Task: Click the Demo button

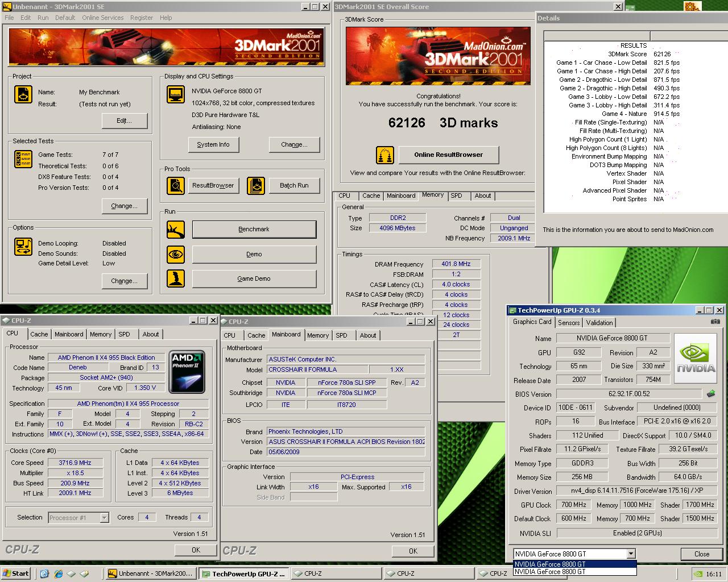Action: 254,254
